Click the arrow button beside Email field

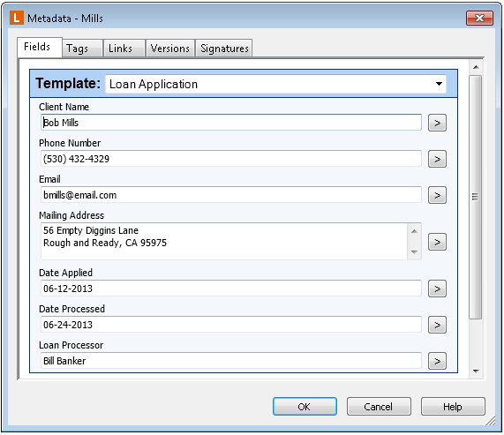point(437,195)
